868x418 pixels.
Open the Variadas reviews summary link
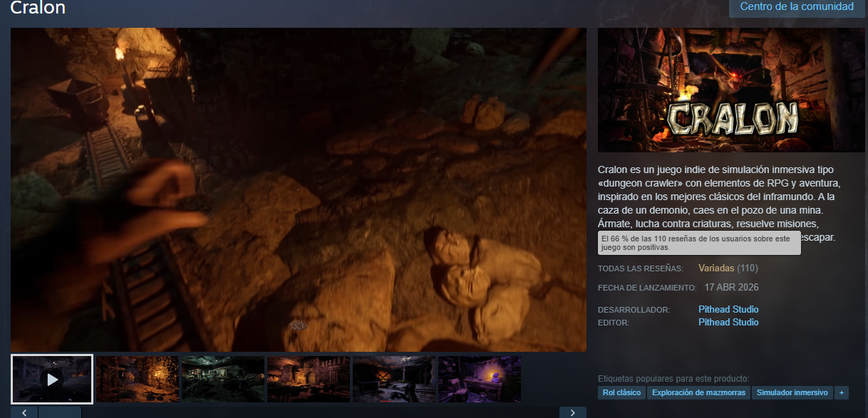point(716,268)
